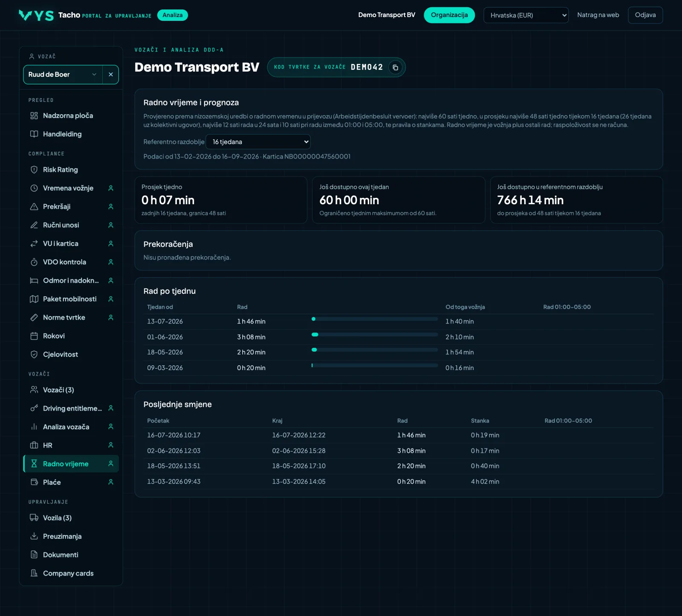Screen dimensions: 682x616
Task: Open VDO kontrola stopwatch icon
Action: pyautogui.click(x=34, y=262)
